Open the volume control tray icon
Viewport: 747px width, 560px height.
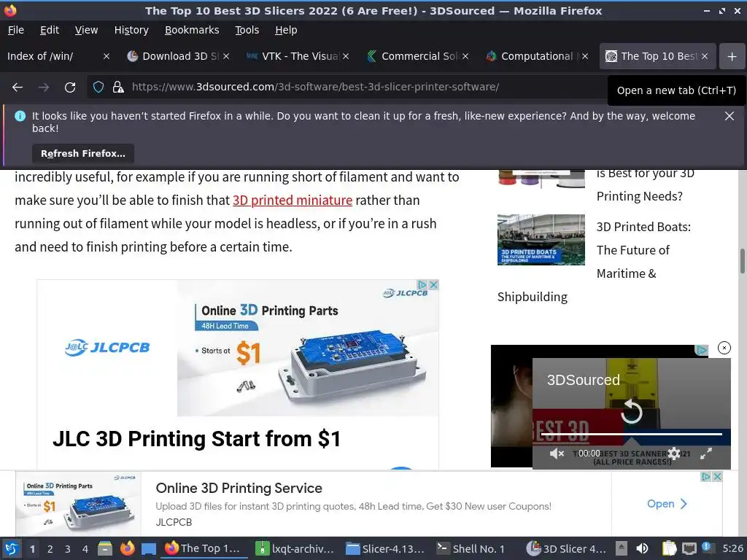tap(642, 548)
